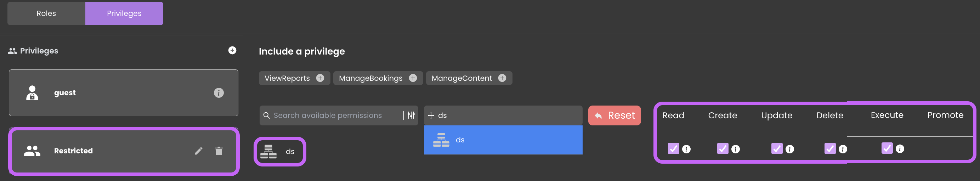Edit the Restricted privilege with pencil icon
Image resolution: width=980 pixels, height=181 pixels.
(x=199, y=151)
